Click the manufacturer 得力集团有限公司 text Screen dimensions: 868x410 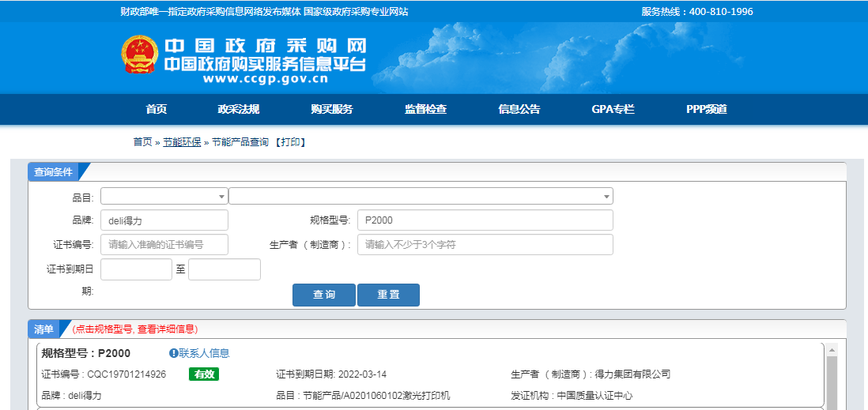632,374
